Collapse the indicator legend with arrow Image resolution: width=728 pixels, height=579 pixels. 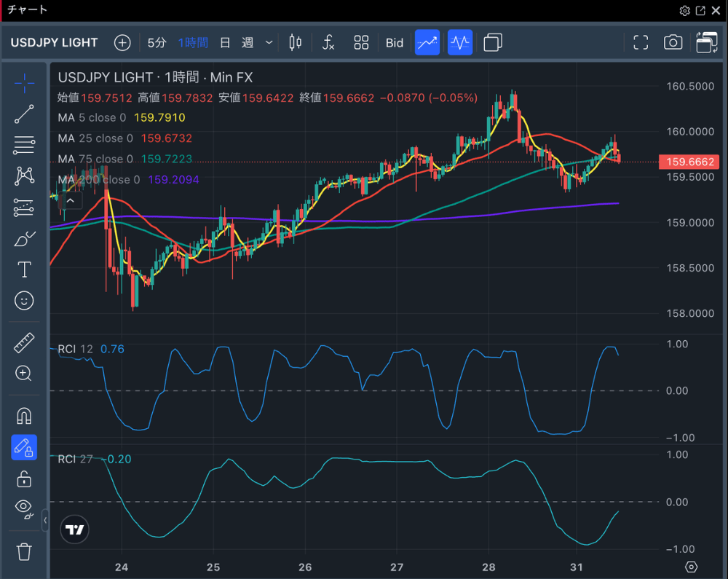(x=71, y=200)
